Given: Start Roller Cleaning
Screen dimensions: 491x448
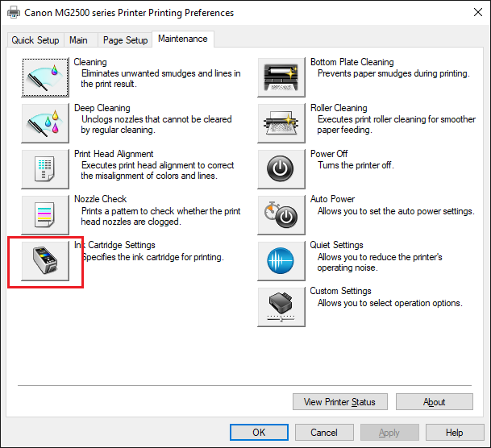Looking at the screenshot, I should pyautogui.click(x=281, y=122).
